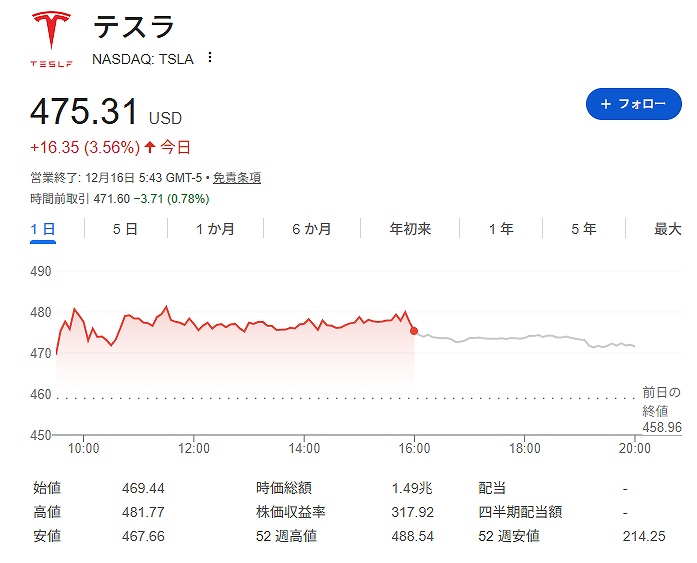Select the 年初来 year-to-date tab
Viewport: 697px width, 563px height.
[410, 229]
